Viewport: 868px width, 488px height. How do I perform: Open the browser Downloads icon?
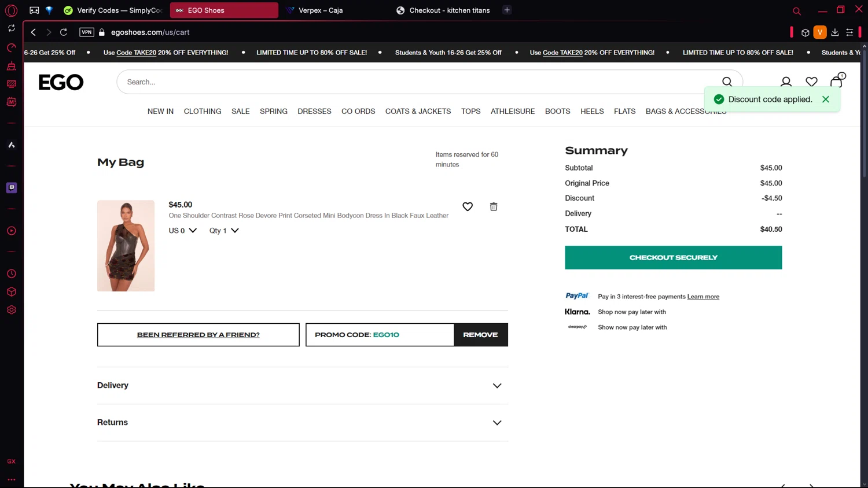click(x=835, y=32)
